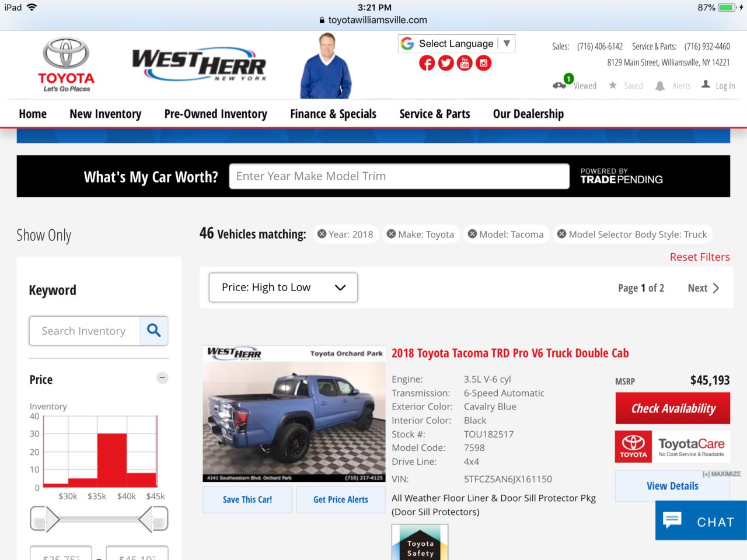Open the Pre-Owned Inventory menu
This screenshot has width=747, height=560.
(216, 114)
